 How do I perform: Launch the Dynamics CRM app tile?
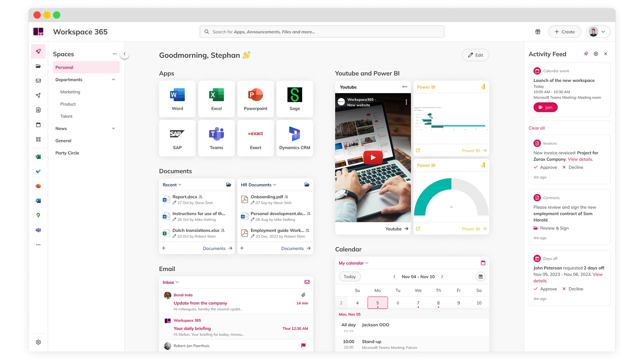(x=294, y=138)
